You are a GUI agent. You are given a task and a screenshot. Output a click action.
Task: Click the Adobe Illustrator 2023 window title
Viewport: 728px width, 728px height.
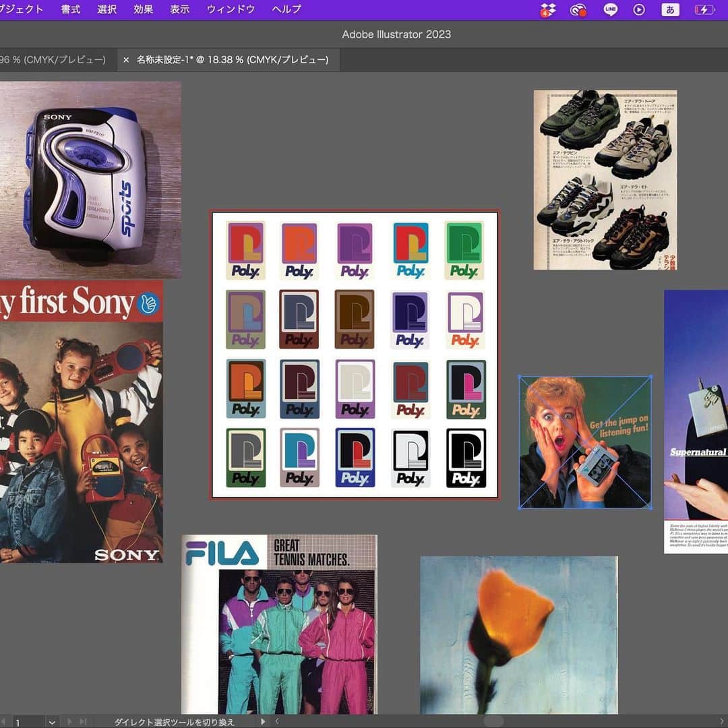pos(396,34)
